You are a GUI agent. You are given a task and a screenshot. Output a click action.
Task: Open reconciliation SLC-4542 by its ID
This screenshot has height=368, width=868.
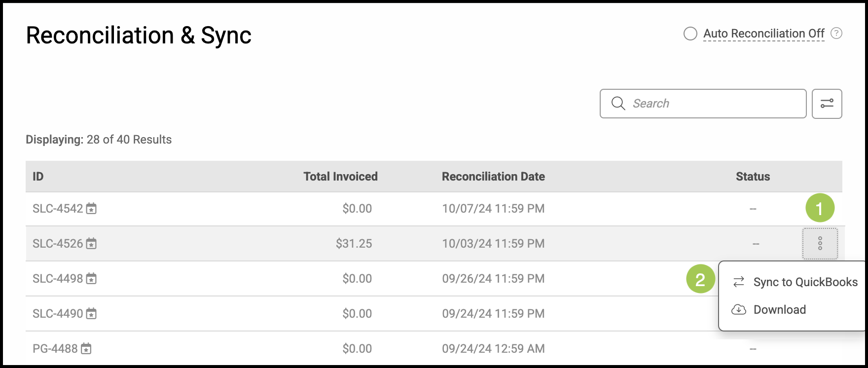pyautogui.click(x=58, y=209)
